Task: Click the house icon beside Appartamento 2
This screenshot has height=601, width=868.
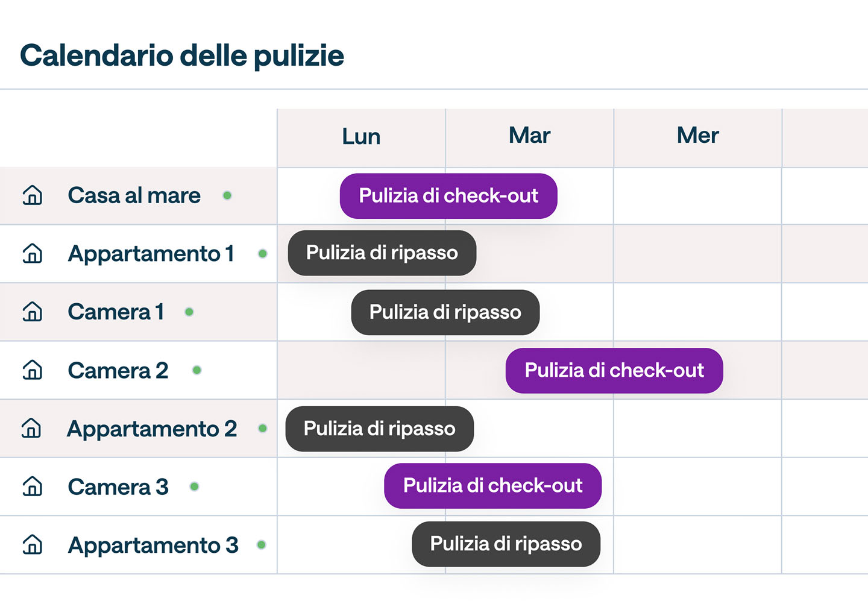Action: click(32, 429)
